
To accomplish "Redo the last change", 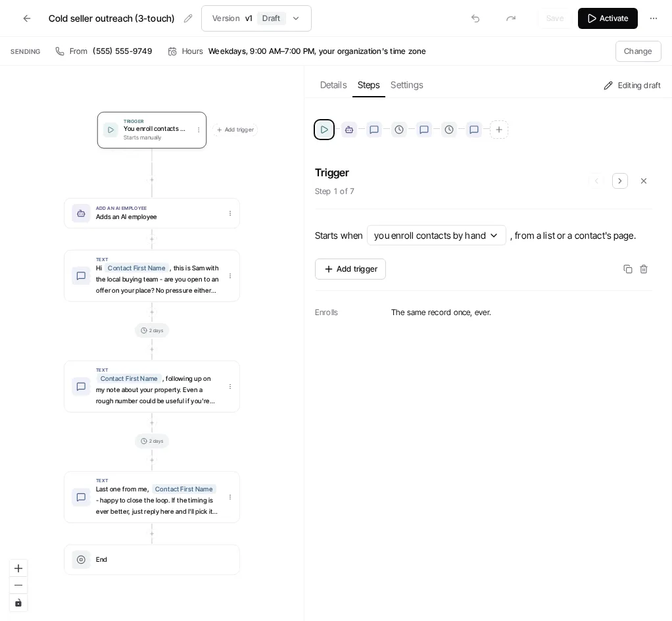I will 510,18.
